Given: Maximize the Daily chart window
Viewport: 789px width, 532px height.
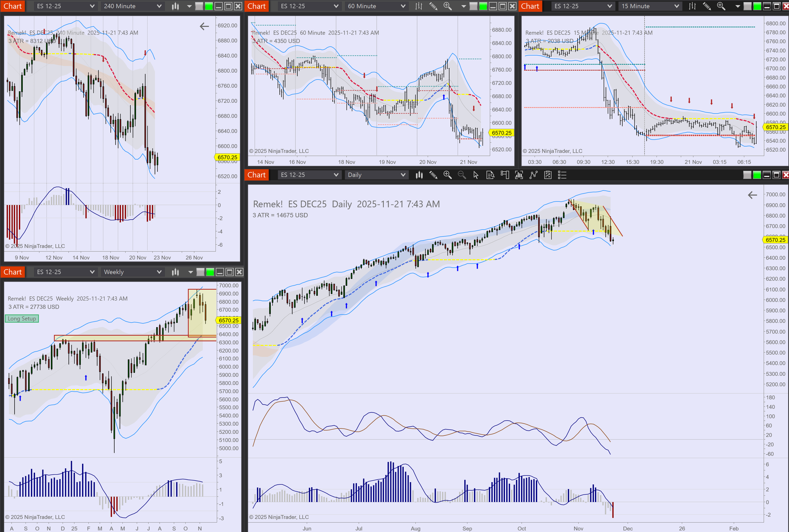Looking at the screenshot, I should [x=776, y=175].
